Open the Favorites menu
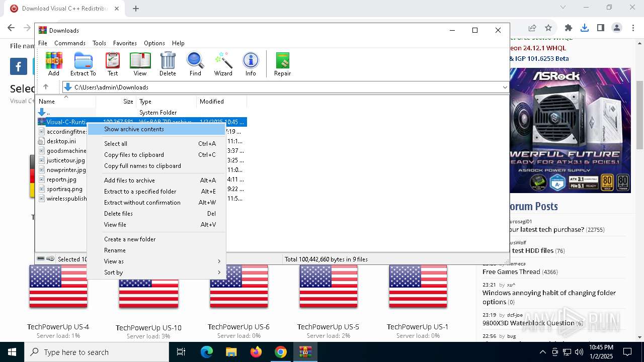Image resolution: width=644 pixels, height=362 pixels. pyautogui.click(x=125, y=43)
